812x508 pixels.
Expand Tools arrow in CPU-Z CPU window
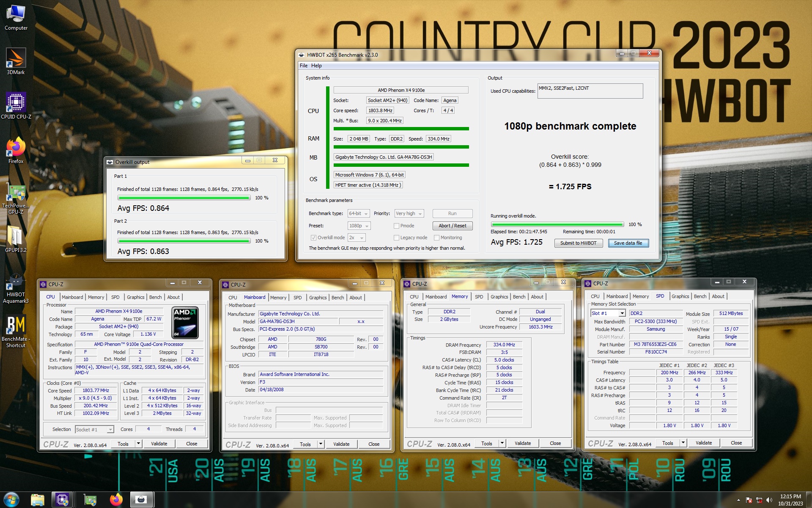click(138, 444)
